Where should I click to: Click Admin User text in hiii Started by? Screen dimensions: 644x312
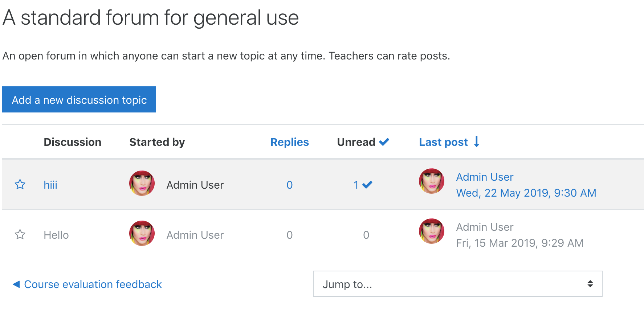point(195,185)
